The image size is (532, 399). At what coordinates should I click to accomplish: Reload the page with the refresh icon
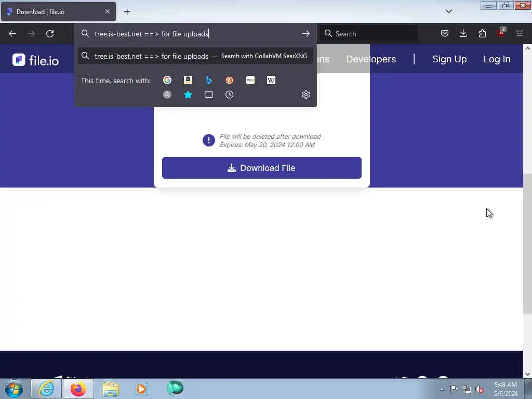pos(50,34)
